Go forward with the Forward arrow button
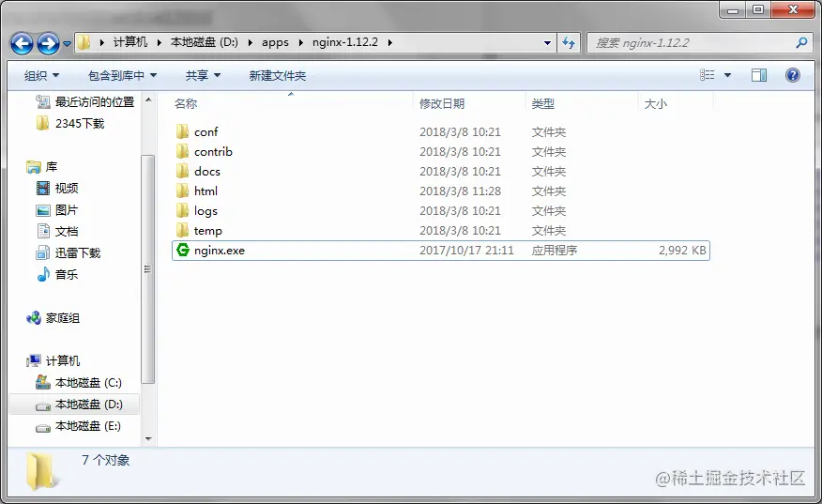822x504 pixels. pyautogui.click(x=48, y=43)
